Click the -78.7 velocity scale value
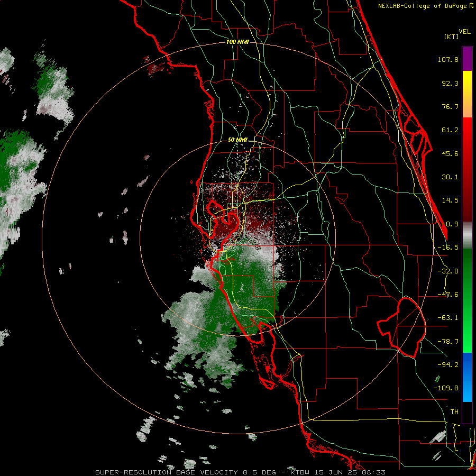Viewport: 476px width, 476px height. tap(448, 342)
